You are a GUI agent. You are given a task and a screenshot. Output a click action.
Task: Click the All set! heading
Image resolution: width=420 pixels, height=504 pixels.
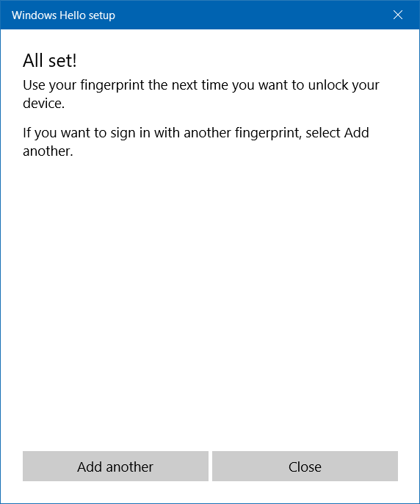[50, 60]
